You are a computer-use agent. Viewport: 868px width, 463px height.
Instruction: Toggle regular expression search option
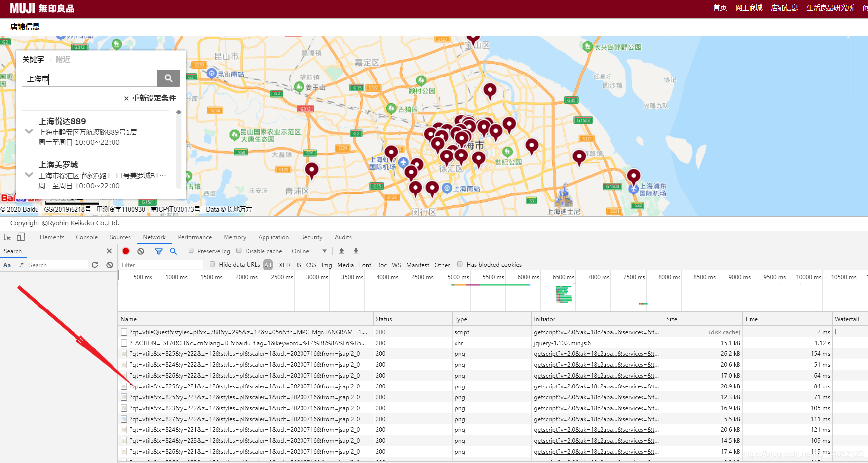[21, 265]
